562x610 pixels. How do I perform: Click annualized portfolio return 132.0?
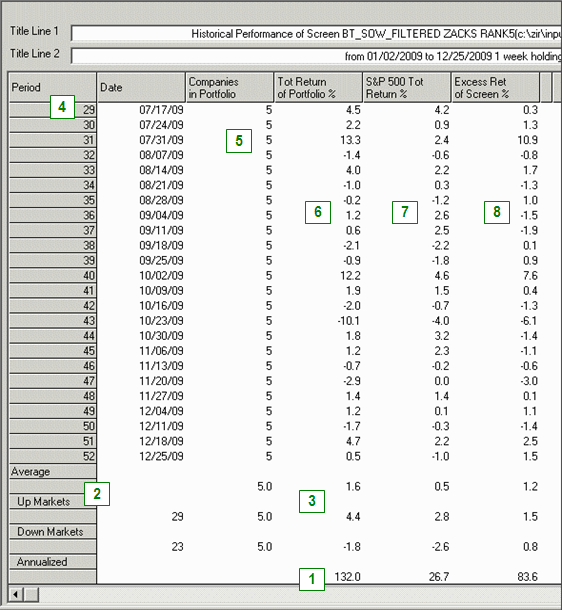pos(347,577)
